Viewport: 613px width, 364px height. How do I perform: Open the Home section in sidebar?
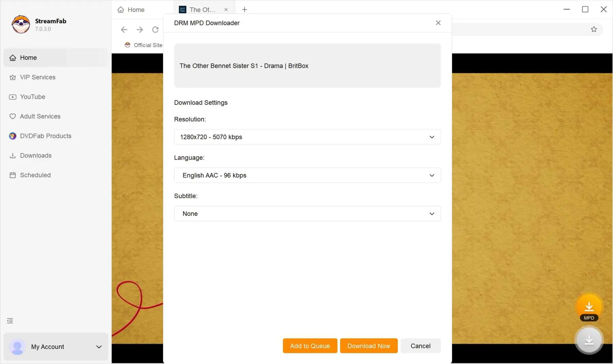click(x=56, y=58)
